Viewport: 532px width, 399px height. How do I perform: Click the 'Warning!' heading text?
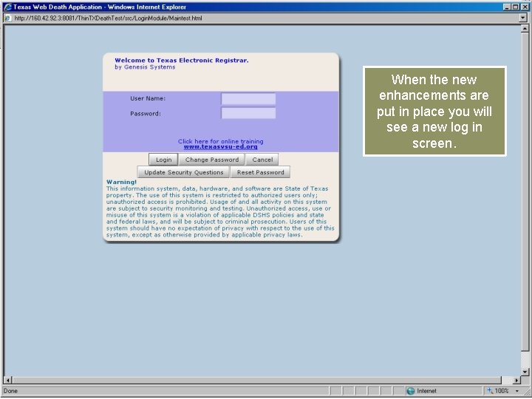coord(121,183)
